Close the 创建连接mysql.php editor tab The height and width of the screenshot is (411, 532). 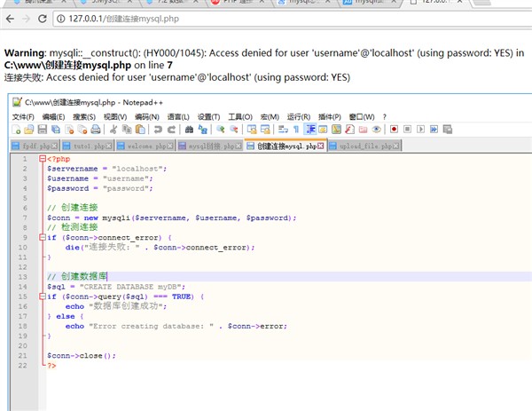tap(321, 146)
